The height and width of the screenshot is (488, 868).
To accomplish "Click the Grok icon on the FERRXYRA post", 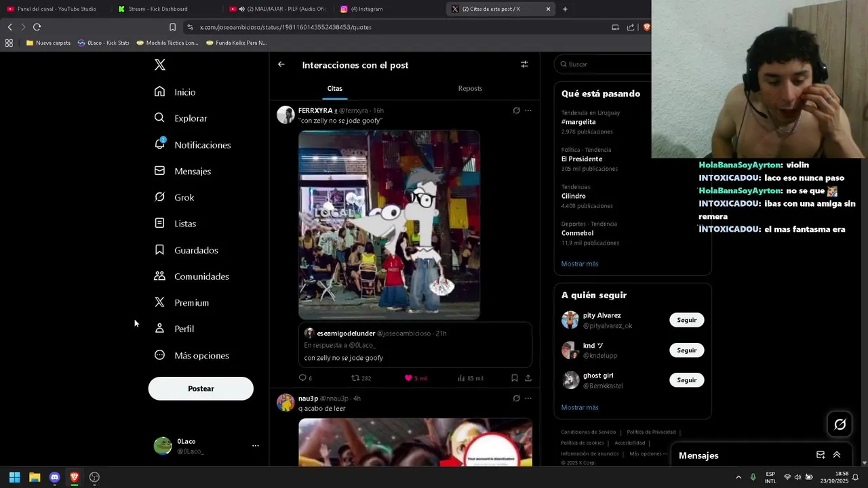I will pyautogui.click(x=516, y=110).
